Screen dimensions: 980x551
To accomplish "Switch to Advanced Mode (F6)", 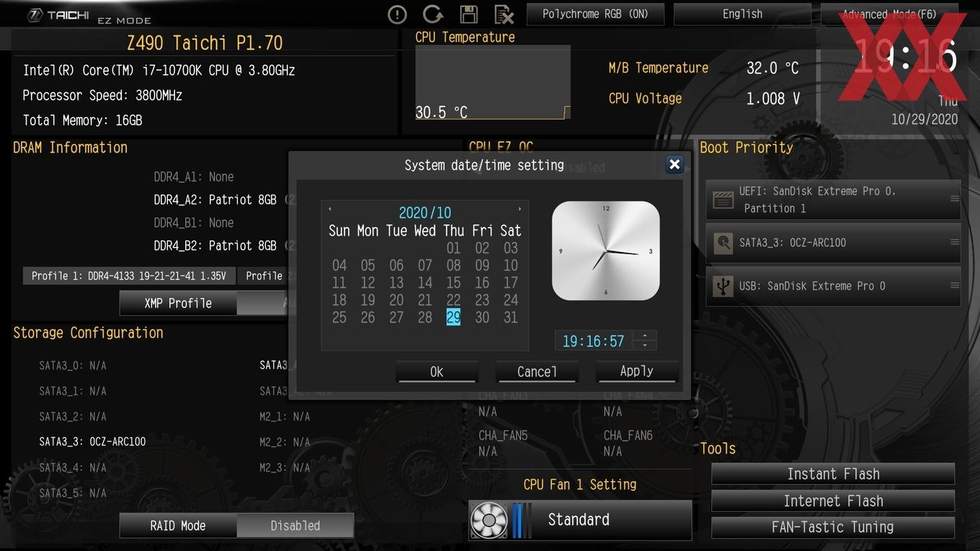I will 889,14.
